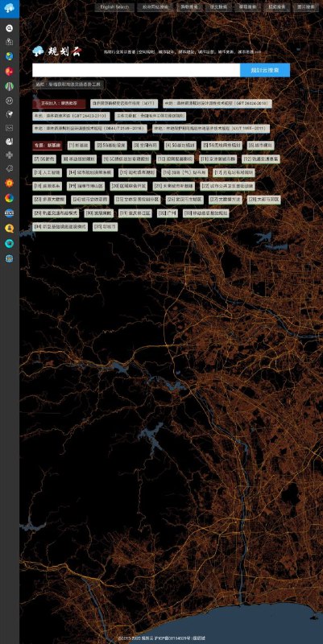Open the English Search tab
Viewport: 323px width, 644px height.
114,7
